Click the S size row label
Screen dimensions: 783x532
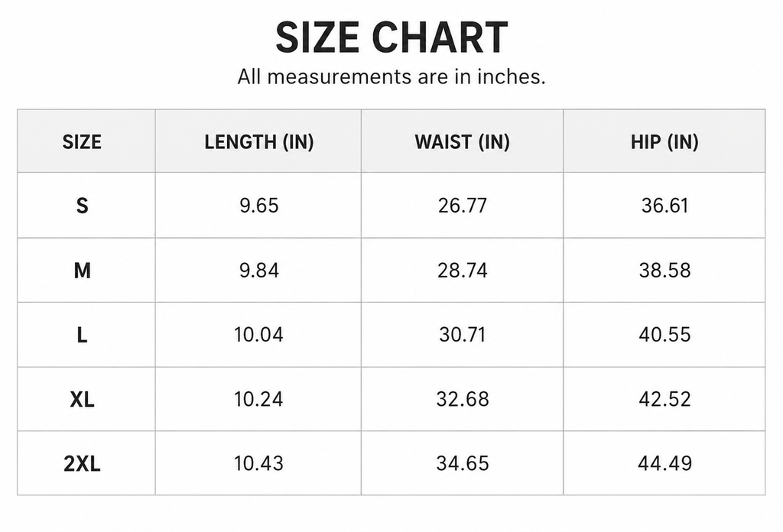point(83,206)
